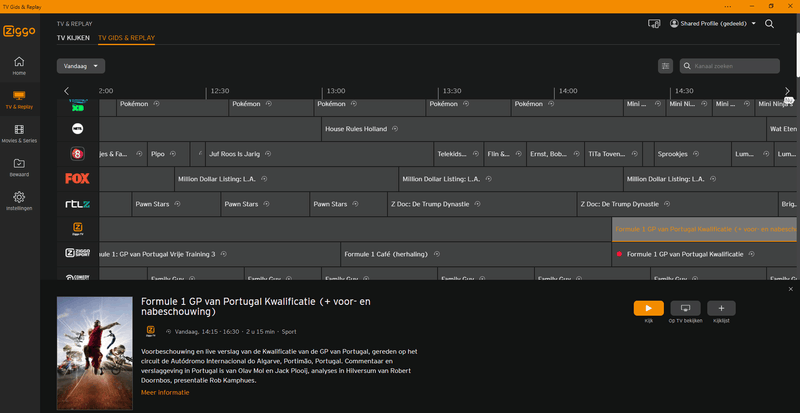This screenshot has height=413, width=800.
Task: Select the TV GIDS & REPLAY tab
Action: (x=127, y=38)
